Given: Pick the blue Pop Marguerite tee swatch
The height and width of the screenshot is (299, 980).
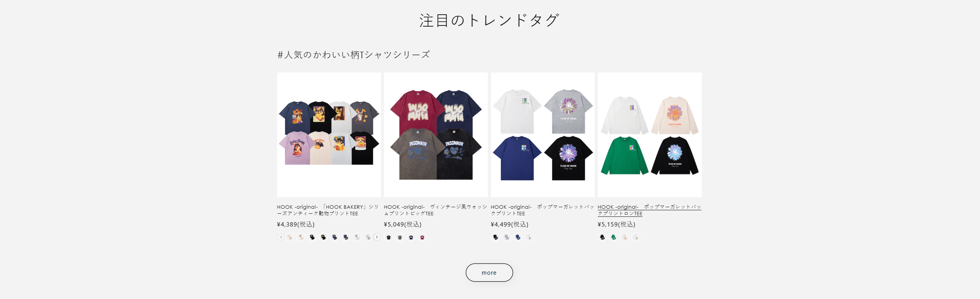Looking at the screenshot, I should coord(518,237).
